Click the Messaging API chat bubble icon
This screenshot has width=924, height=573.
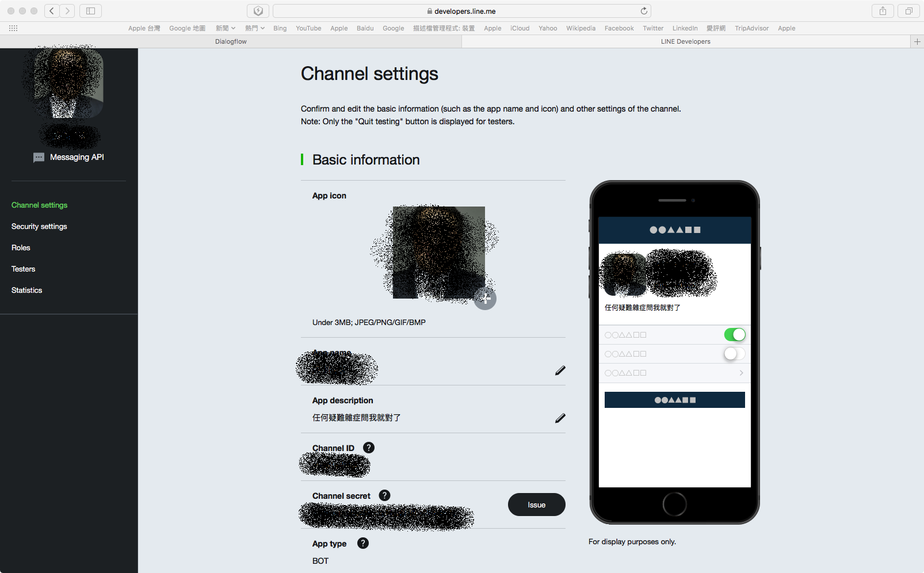pos(38,157)
